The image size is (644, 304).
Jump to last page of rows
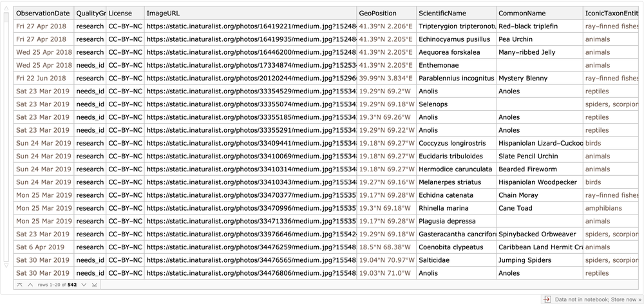(94, 284)
